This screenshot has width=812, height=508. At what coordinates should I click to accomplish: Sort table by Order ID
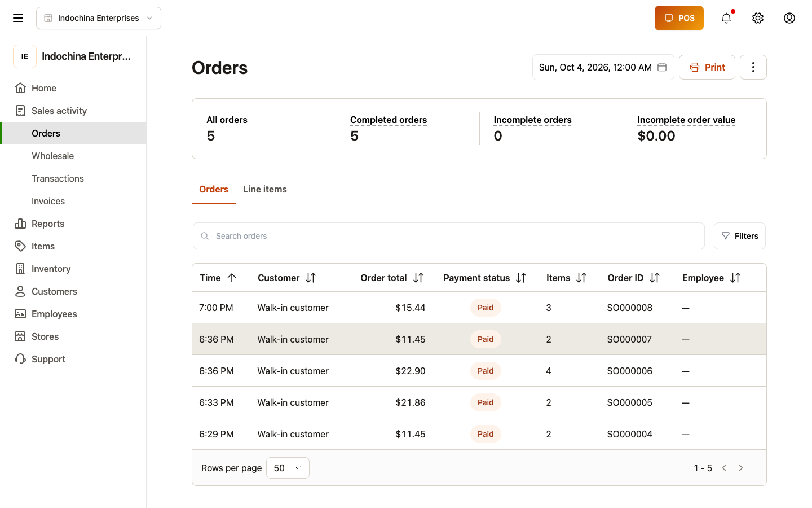click(x=655, y=278)
